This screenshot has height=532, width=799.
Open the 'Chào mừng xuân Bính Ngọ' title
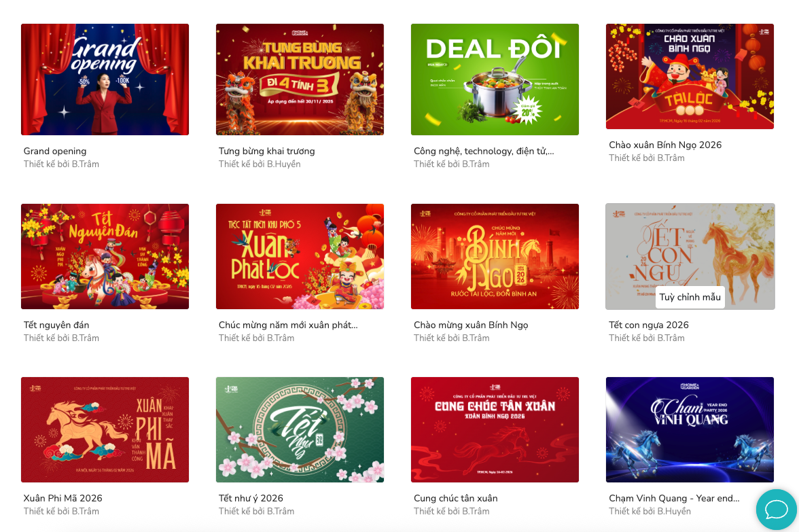tap(471, 325)
